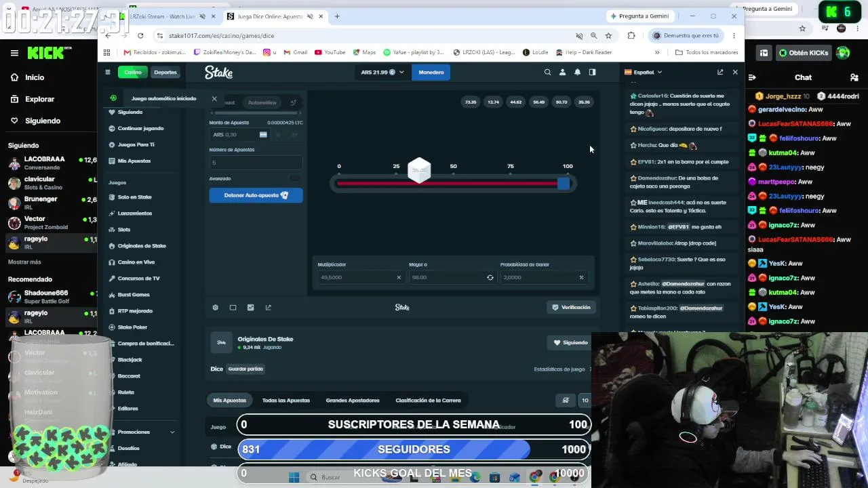Open the ARS 21.99 balance dropdown
This screenshot has height=488, width=868.
(x=382, y=72)
